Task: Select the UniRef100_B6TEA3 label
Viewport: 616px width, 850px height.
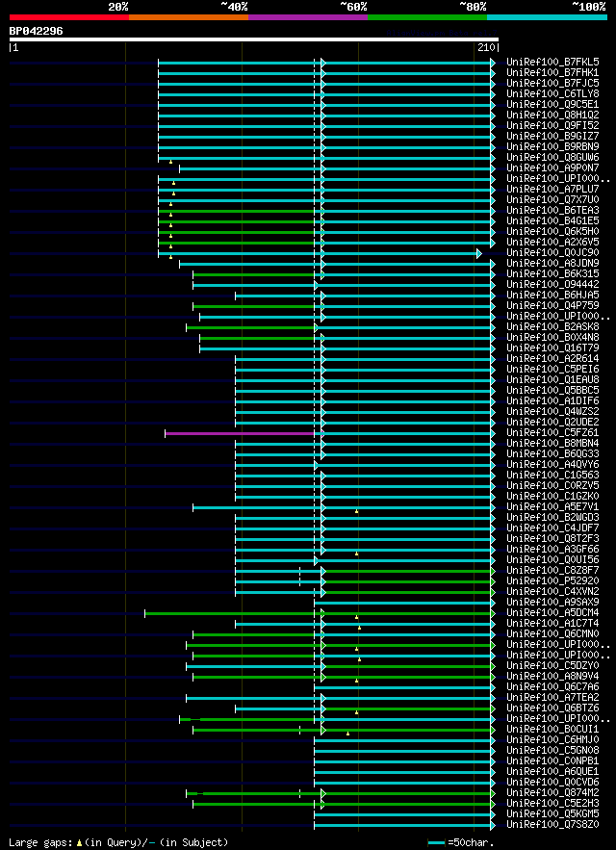Action: [x=552, y=210]
